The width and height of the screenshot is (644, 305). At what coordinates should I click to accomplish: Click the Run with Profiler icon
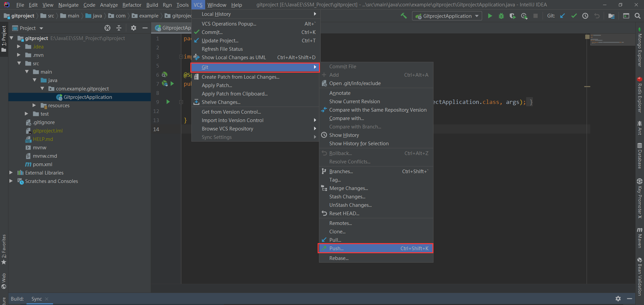(524, 16)
